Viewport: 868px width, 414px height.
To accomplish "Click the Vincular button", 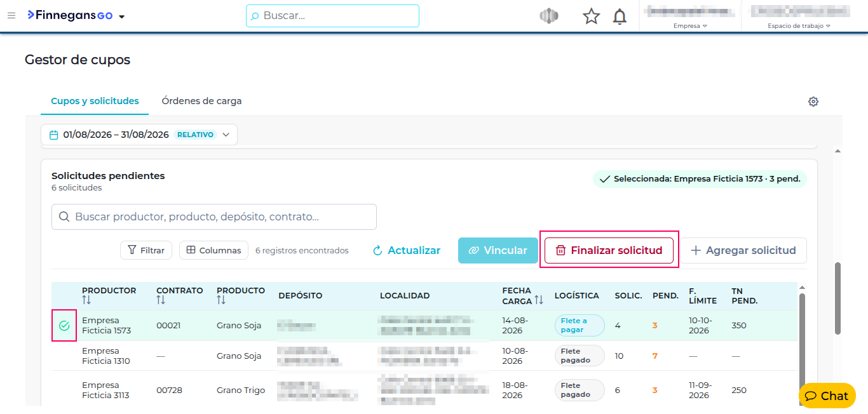I will [x=498, y=250].
